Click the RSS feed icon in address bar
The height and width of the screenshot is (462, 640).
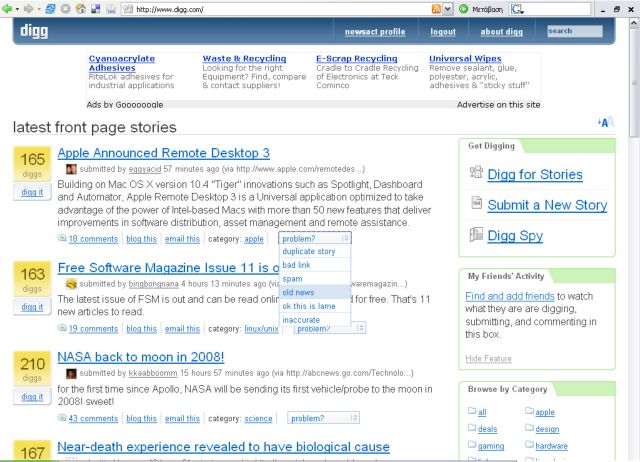tap(436, 8)
